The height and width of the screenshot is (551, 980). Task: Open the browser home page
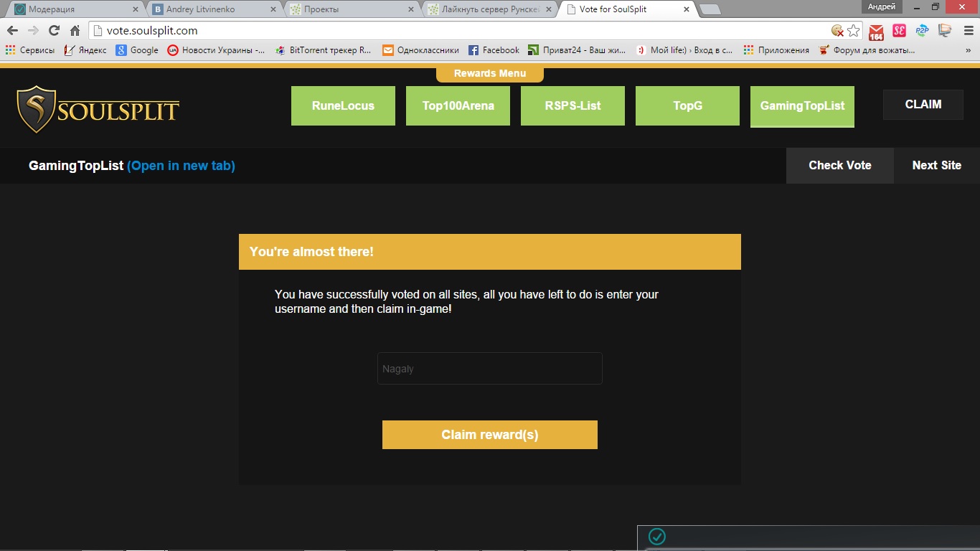tap(75, 31)
